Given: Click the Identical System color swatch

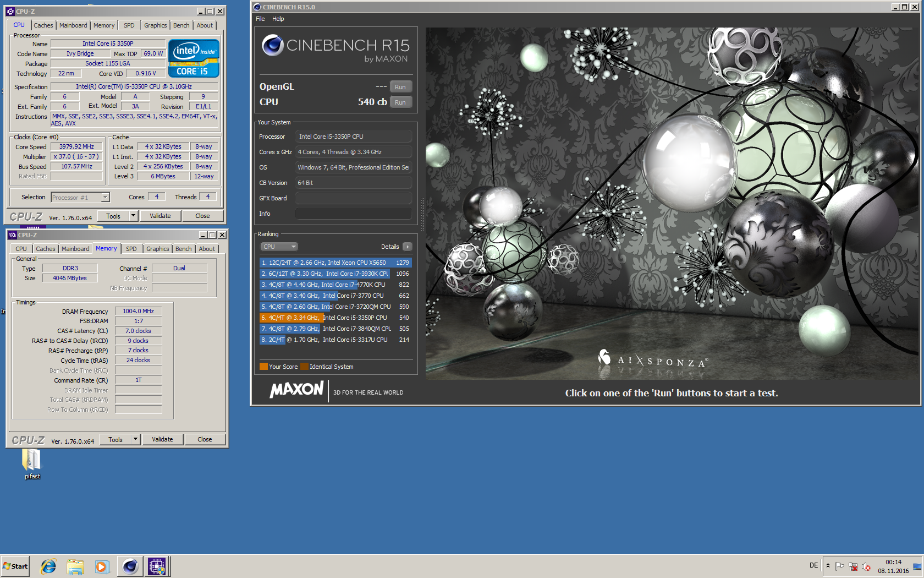Looking at the screenshot, I should click(304, 367).
